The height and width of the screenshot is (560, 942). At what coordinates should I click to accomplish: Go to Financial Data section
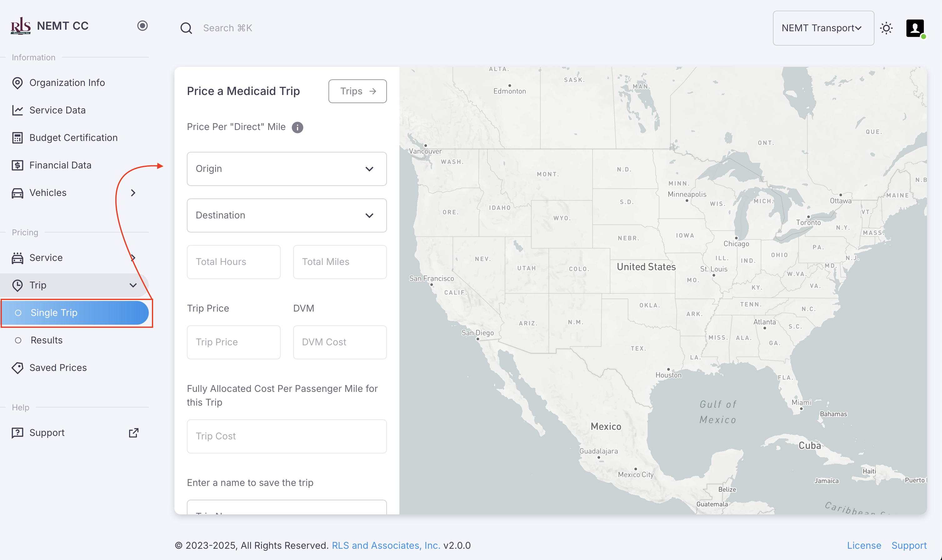pyautogui.click(x=60, y=165)
